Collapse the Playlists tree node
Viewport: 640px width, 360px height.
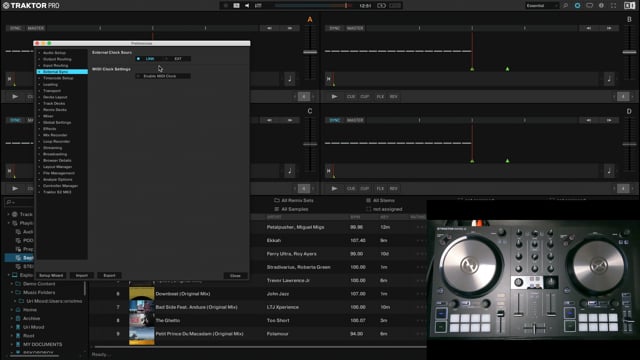tap(9, 223)
